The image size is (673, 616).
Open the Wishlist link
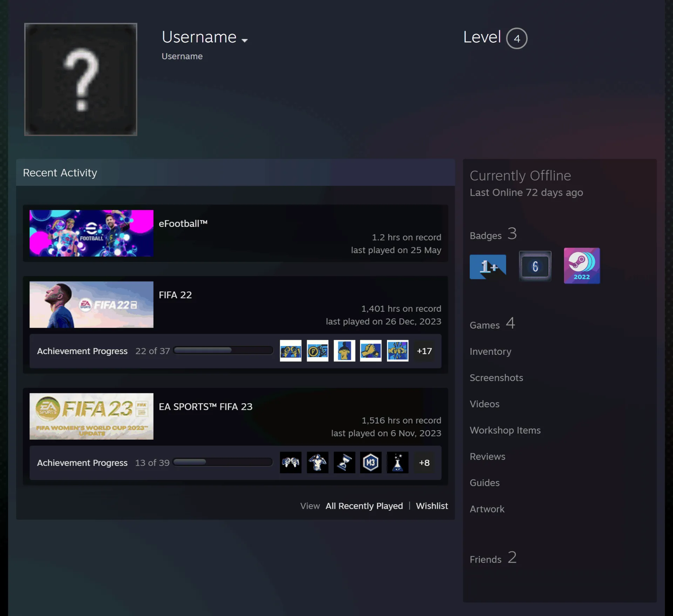[x=432, y=506]
